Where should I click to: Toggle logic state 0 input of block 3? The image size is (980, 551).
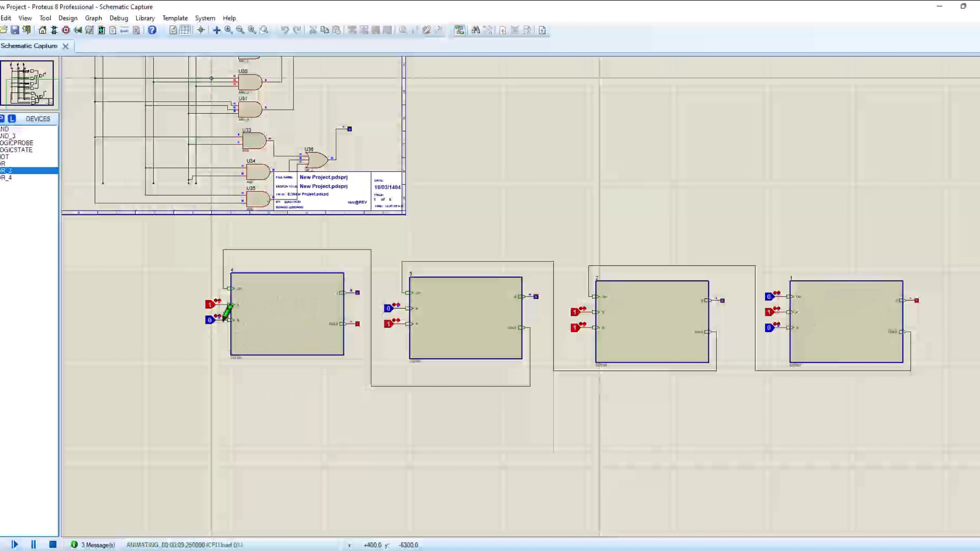[388, 308]
